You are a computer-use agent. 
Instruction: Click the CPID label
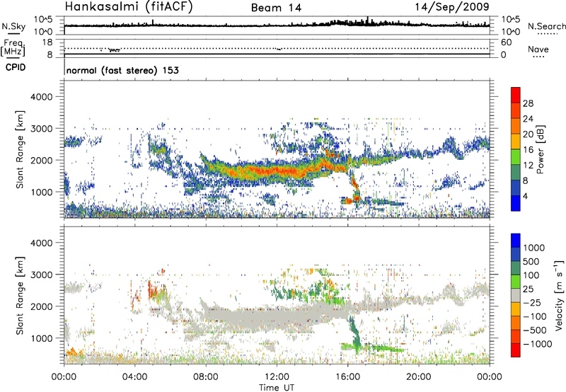click(x=16, y=67)
